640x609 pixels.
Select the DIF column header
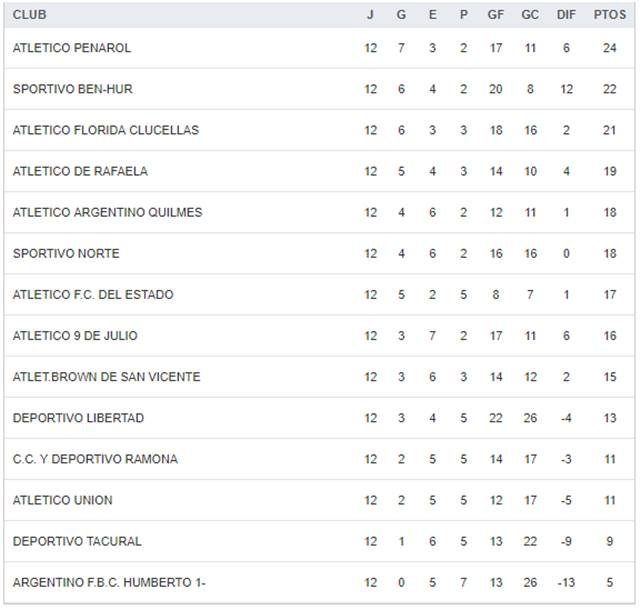(566, 15)
